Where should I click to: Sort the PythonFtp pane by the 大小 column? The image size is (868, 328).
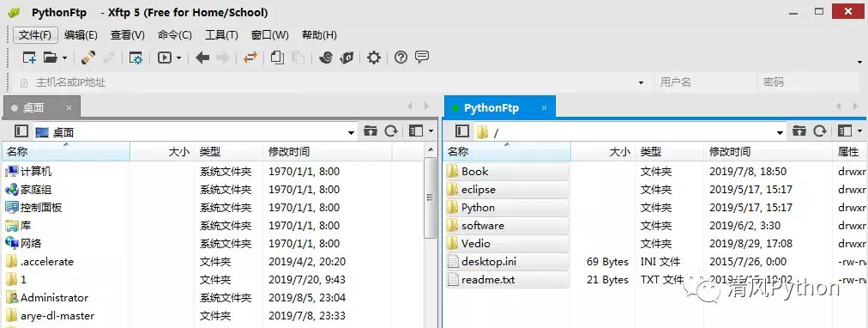[603, 151]
